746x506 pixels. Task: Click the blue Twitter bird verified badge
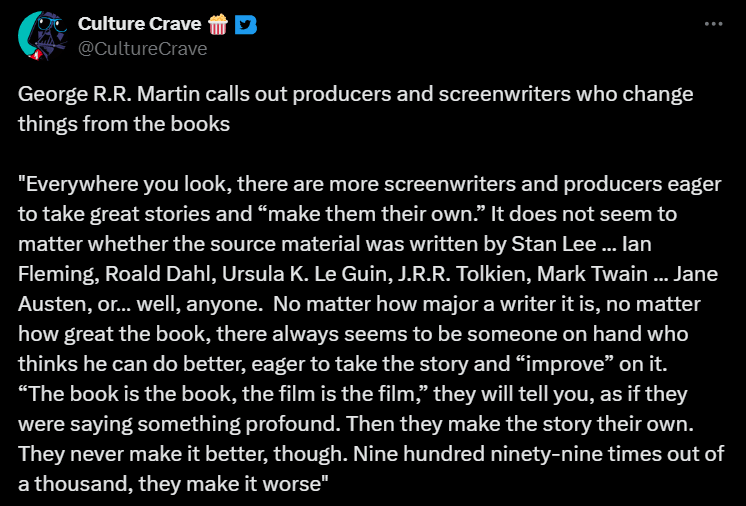246,25
